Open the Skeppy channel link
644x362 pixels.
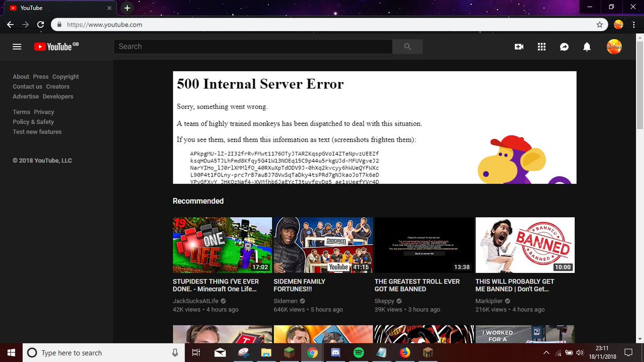pos(384,301)
